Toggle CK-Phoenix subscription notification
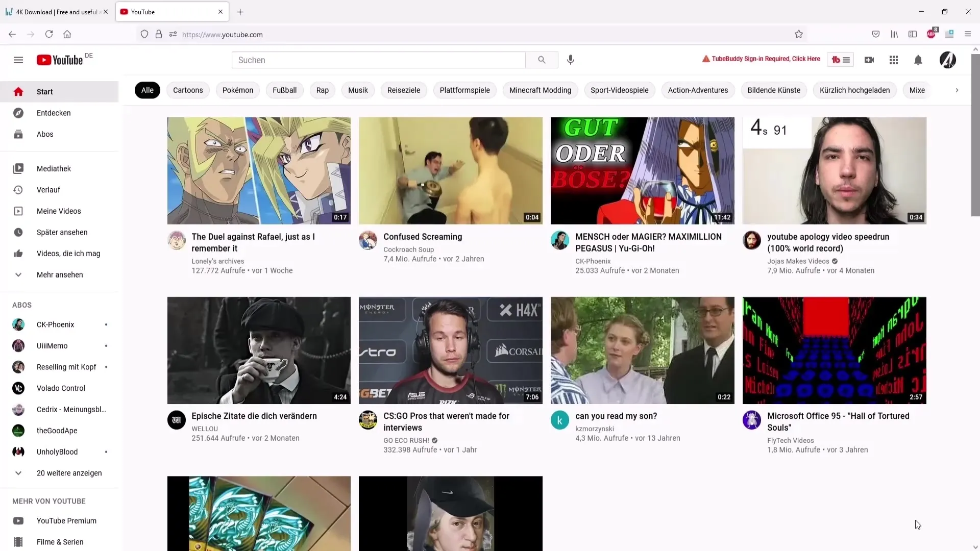The width and height of the screenshot is (980, 551). coord(106,324)
